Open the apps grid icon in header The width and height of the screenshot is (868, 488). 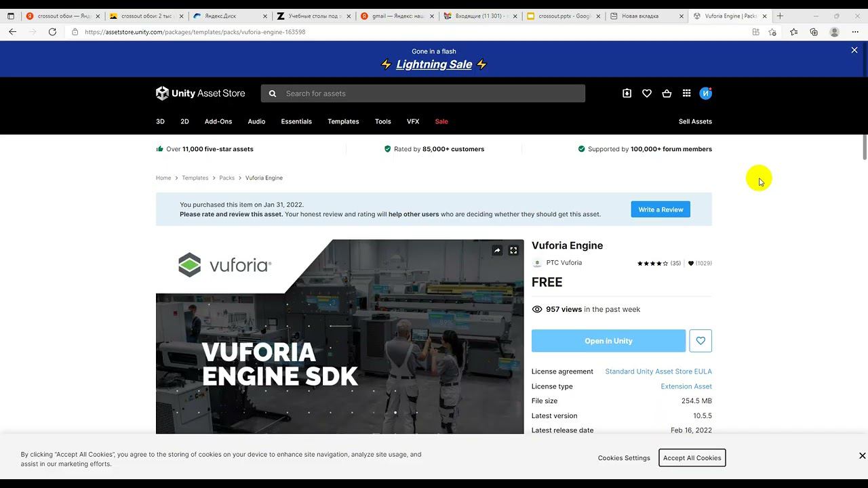(686, 94)
